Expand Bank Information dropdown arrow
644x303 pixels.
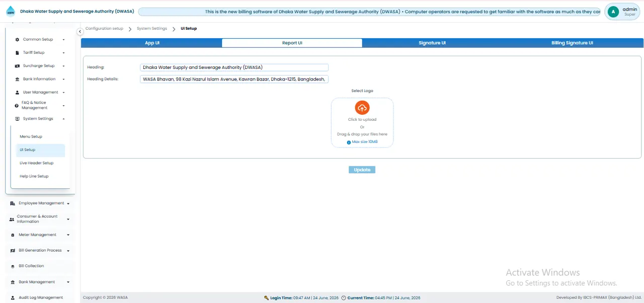point(63,80)
